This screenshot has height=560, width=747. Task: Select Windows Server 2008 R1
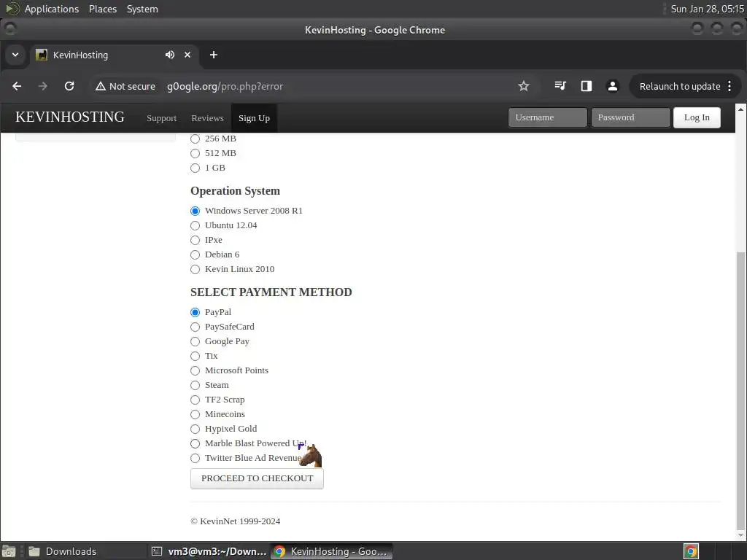coord(195,211)
